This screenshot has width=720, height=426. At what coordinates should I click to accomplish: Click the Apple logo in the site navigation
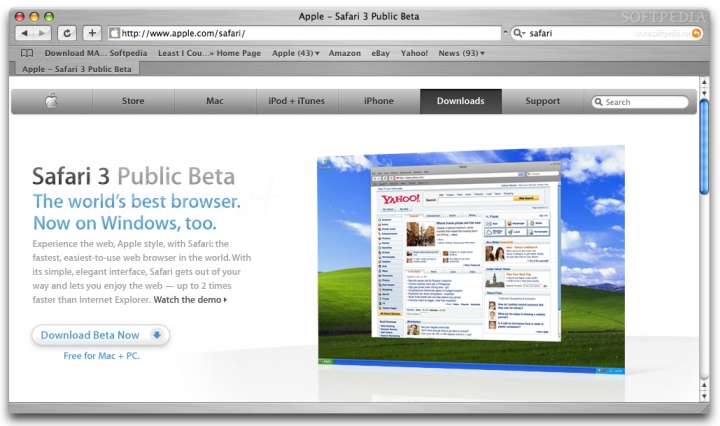pyautogui.click(x=51, y=101)
